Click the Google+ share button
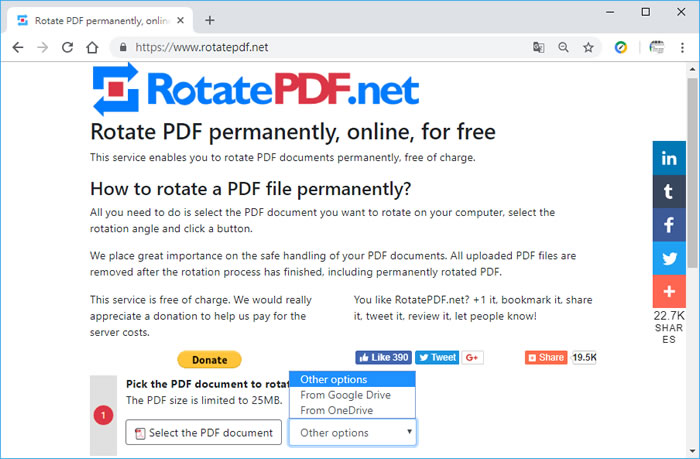The height and width of the screenshot is (459, 700). [x=473, y=358]
